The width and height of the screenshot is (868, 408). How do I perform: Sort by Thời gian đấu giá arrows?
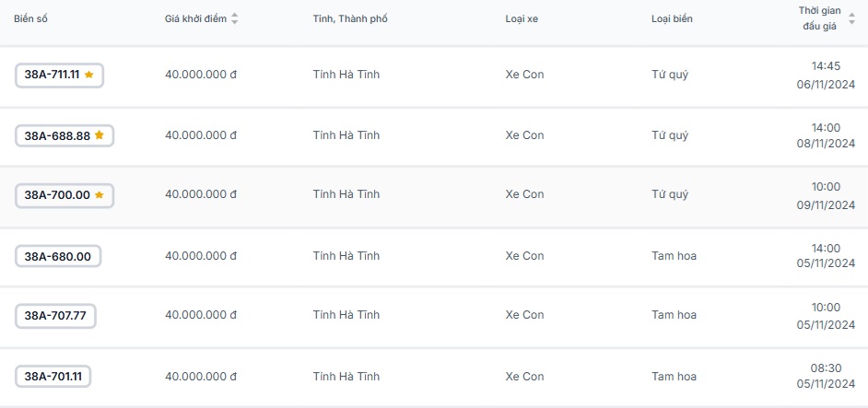(851, 18)
